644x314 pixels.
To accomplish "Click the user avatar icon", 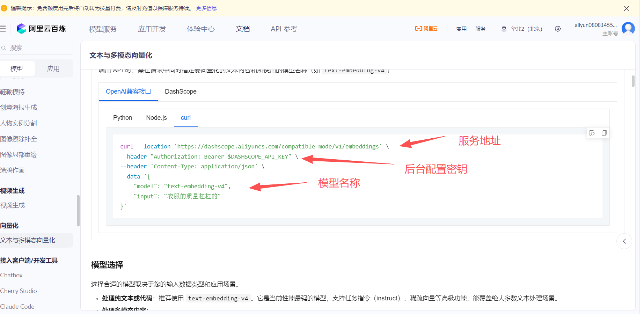I will (628, 29).
